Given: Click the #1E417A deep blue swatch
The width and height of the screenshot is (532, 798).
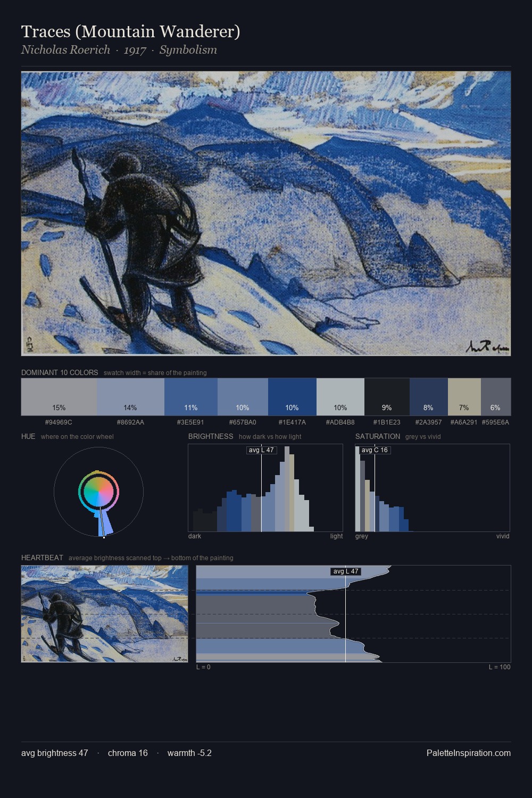Looking at the screenshot, I should pos(292,397).
